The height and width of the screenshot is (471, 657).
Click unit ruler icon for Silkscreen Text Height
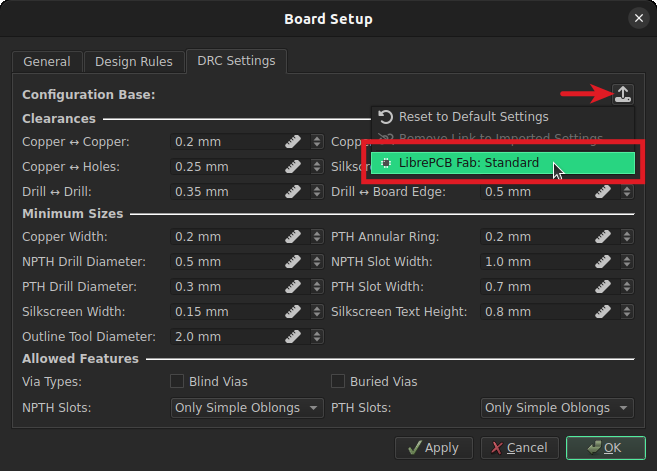603,312
